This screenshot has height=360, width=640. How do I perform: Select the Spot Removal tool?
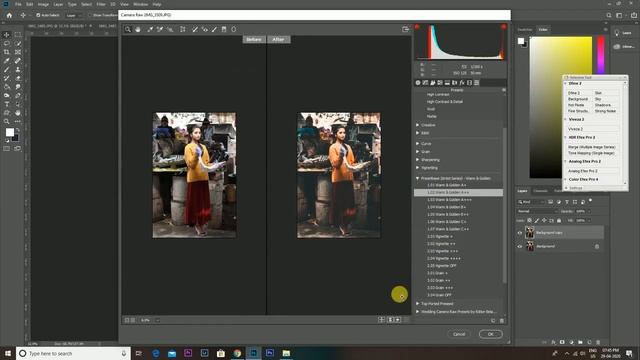(x=195, y=29)
